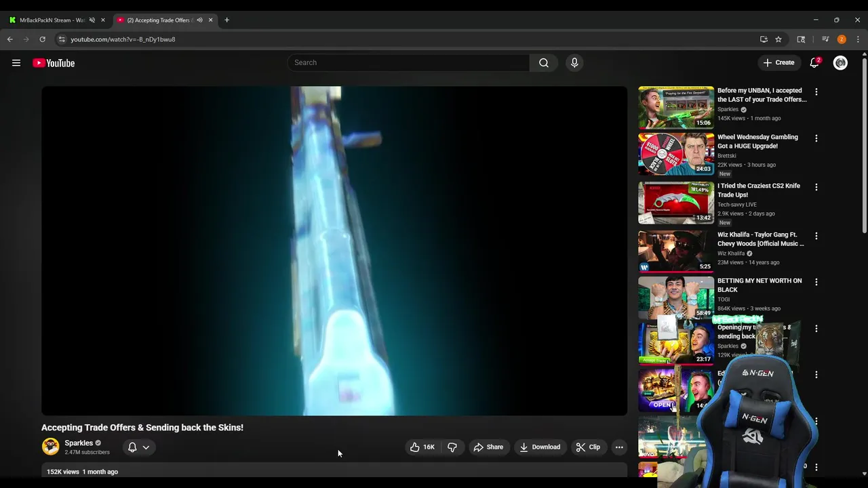Viewport: 868px width, 488px height.
Task: Open the browser three-dot menu
Action: pos(858,39)
